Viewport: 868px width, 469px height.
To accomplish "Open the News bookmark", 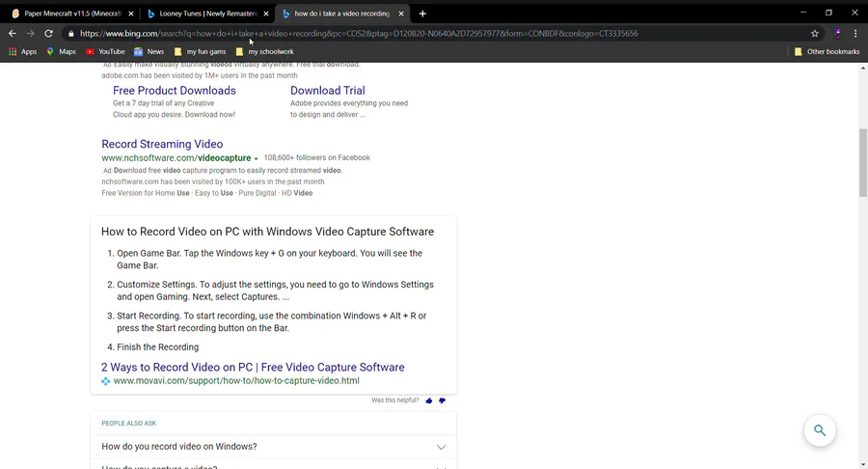I will (149, 51).
